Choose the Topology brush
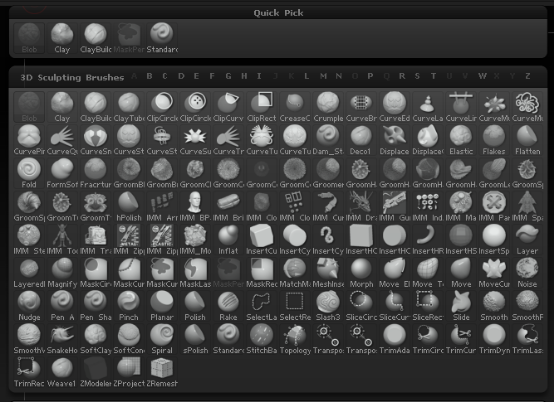This screenshot has width=554, height=403. 295,339
